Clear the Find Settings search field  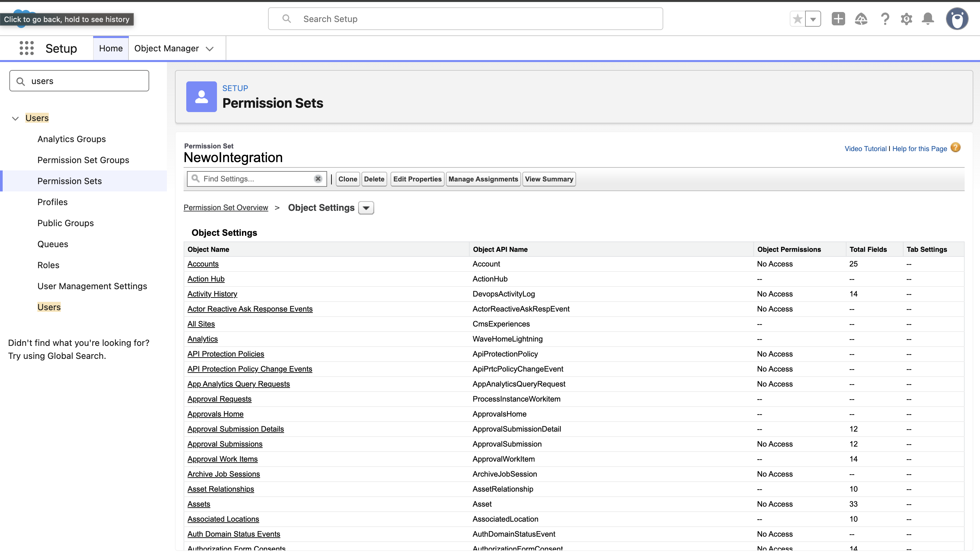tap(318, 179)
